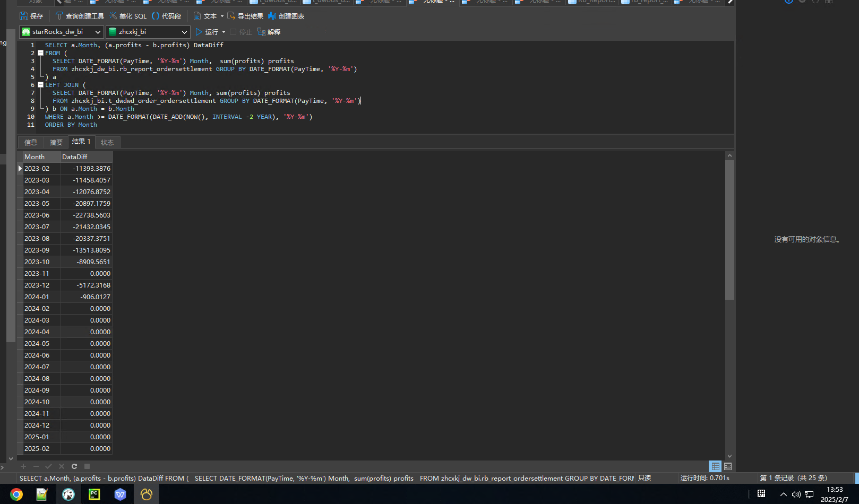This screenshot has width=859, height=504.
Task: Switch results to grid view
Action: point(716,466)
